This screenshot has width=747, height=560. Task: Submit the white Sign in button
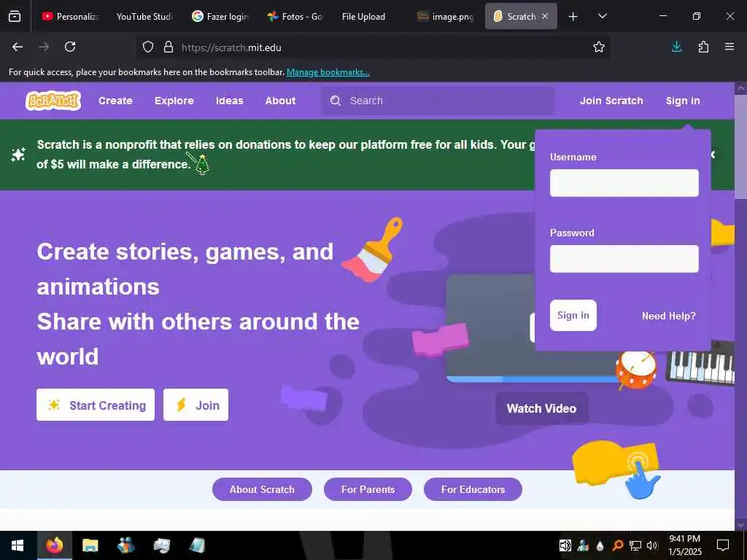(573, 315)
